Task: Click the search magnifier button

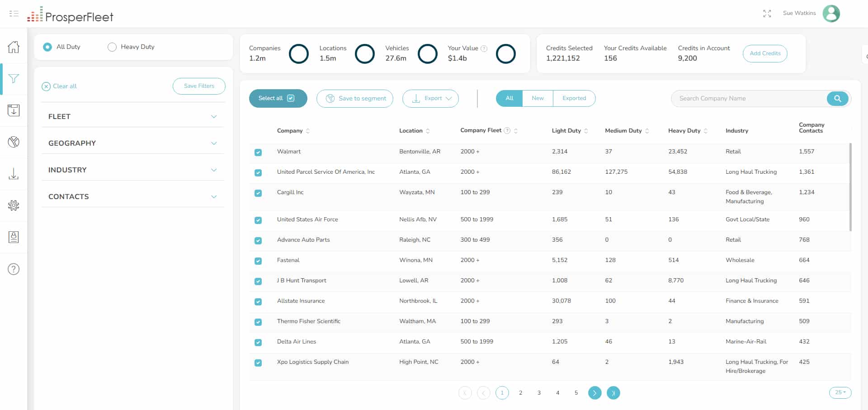Action: tap(838, 99)
